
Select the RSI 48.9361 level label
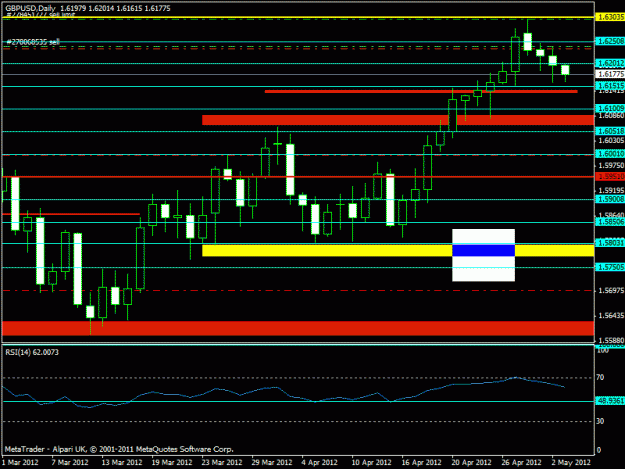point(610,401)
